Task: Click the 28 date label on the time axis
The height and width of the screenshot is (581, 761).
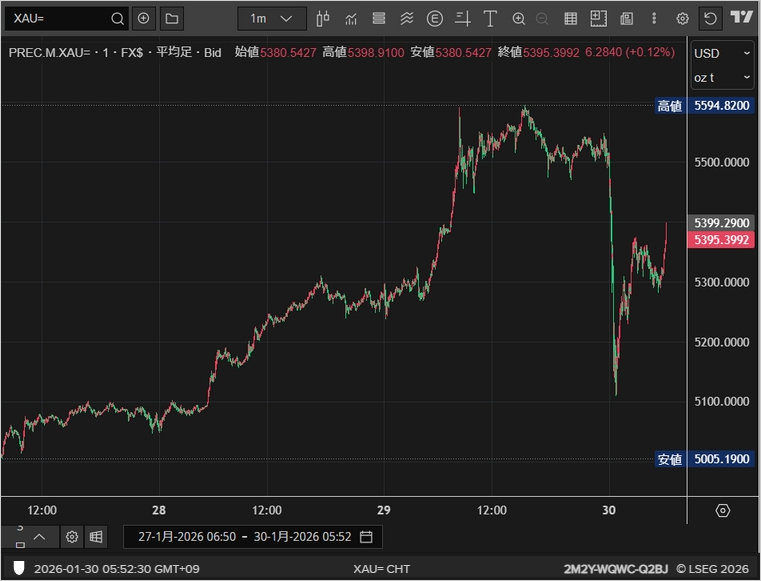Action: (159, 510)
